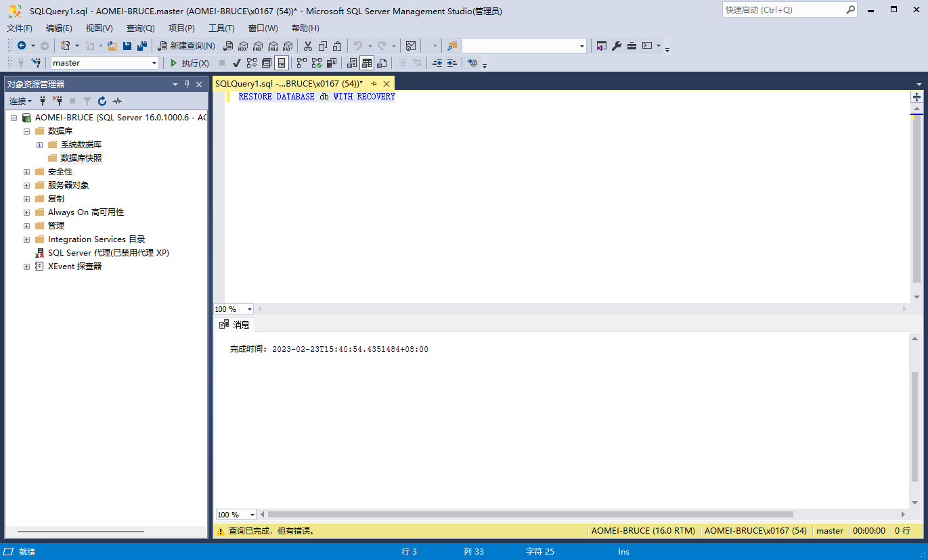
Task: Toggle results to grid mode
Action: 366,63
